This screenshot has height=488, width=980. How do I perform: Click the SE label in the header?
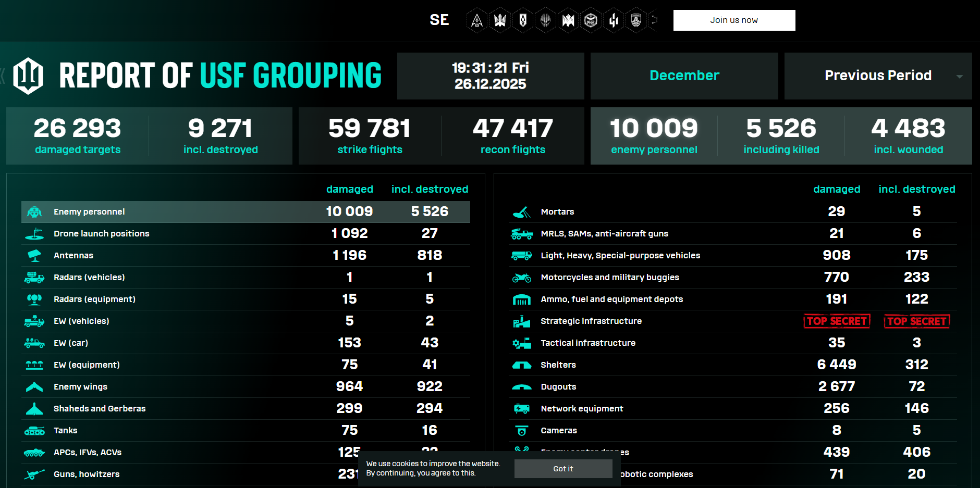[x=439, y=20]
